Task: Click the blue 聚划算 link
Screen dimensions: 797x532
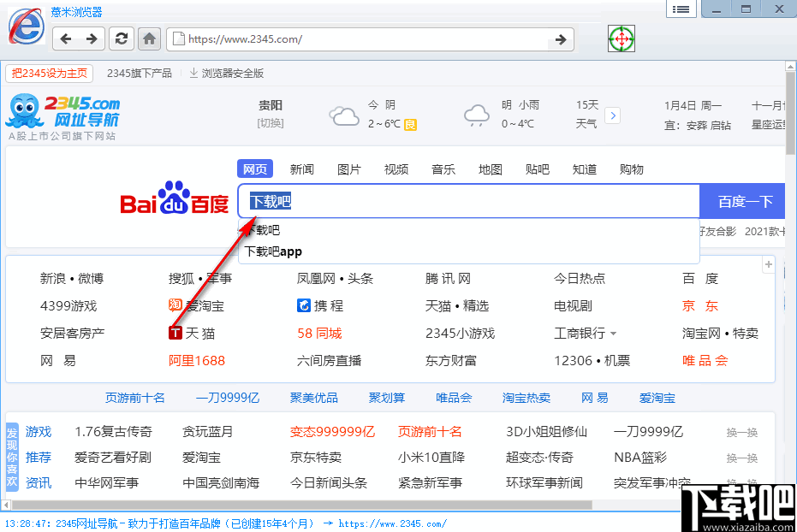Action: (x=387, y=398)
